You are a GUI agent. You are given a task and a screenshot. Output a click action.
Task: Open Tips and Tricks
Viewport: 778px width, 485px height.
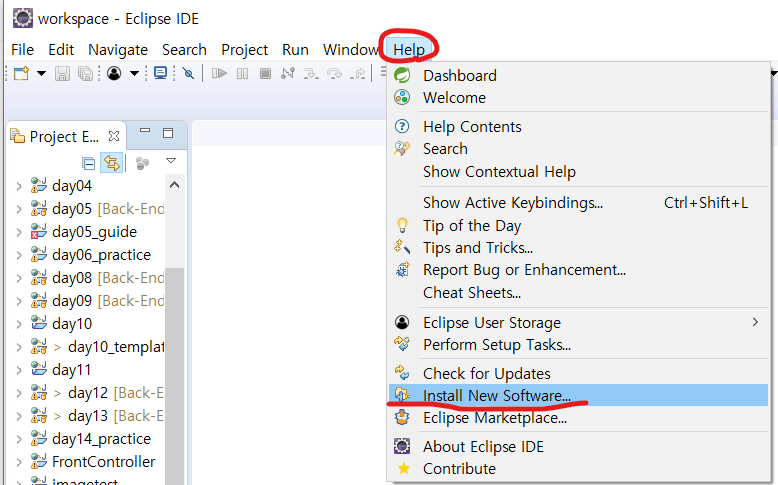(x=578, y=247)
